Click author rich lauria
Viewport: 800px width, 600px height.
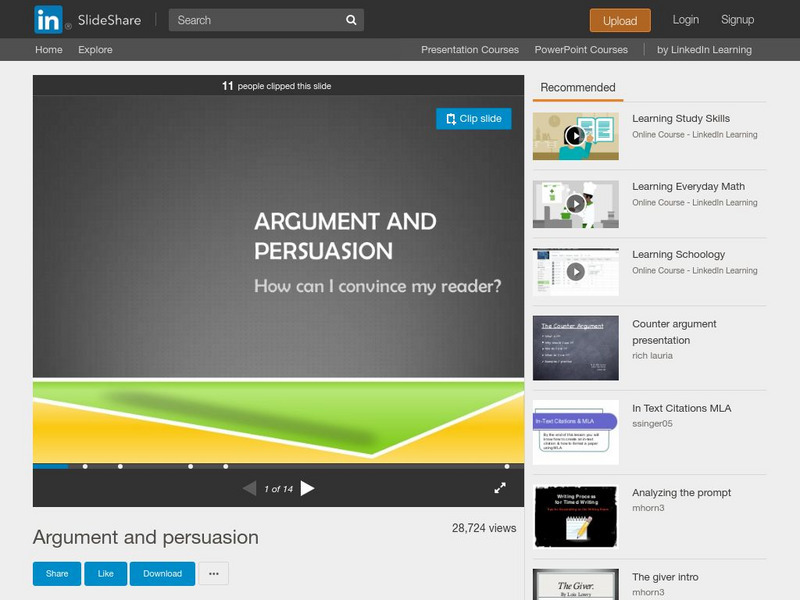click(x=652, y=356)
